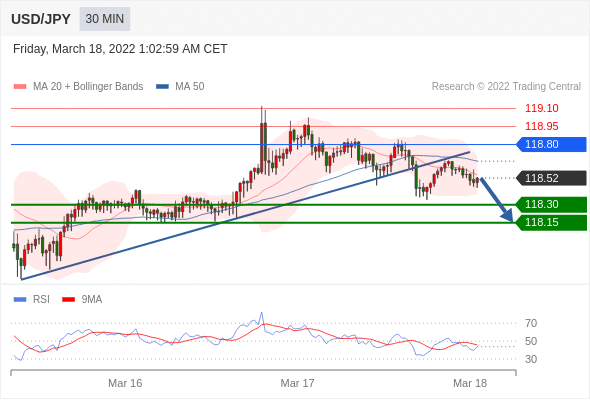
Task: Select the green 118.30 support tag
Action: pyautogui.click(x=552, y=205)
